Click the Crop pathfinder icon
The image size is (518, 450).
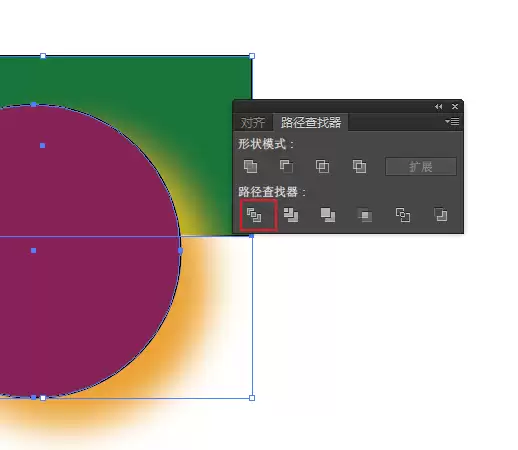365,215
